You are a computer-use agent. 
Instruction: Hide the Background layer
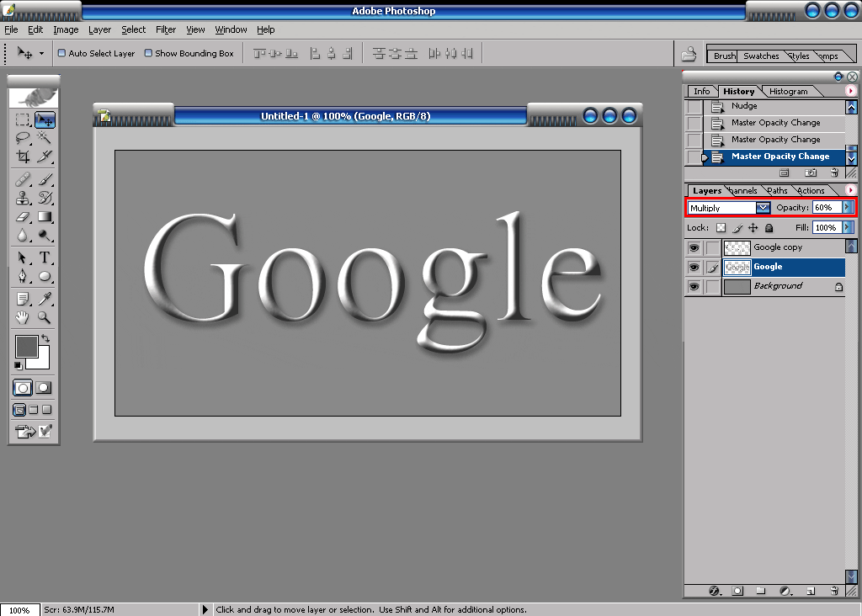694,286
